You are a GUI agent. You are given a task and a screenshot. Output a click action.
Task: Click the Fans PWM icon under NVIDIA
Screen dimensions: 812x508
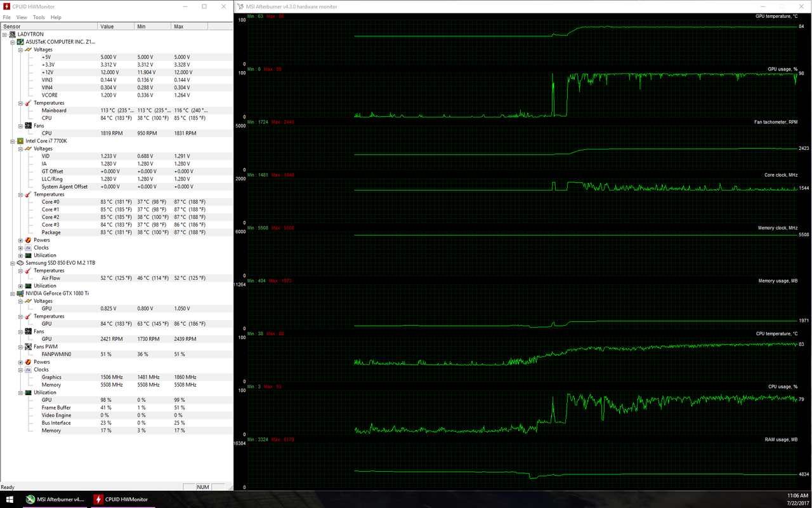28,347
